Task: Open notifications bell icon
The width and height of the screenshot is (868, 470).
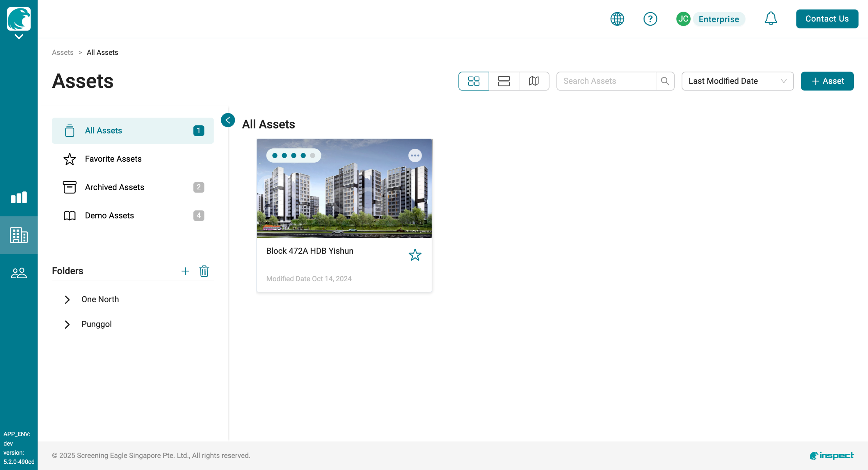Action: click(770, 19)
